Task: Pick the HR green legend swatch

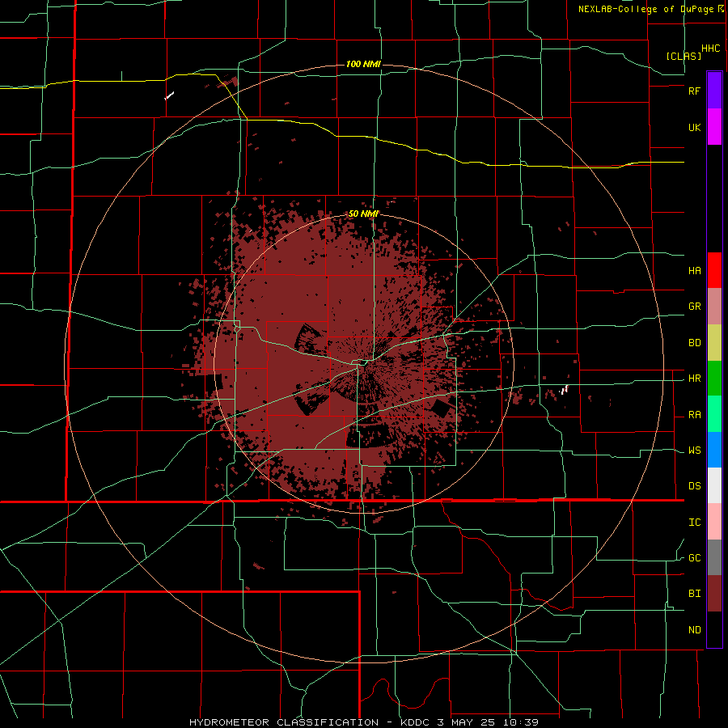Action: 714,379
